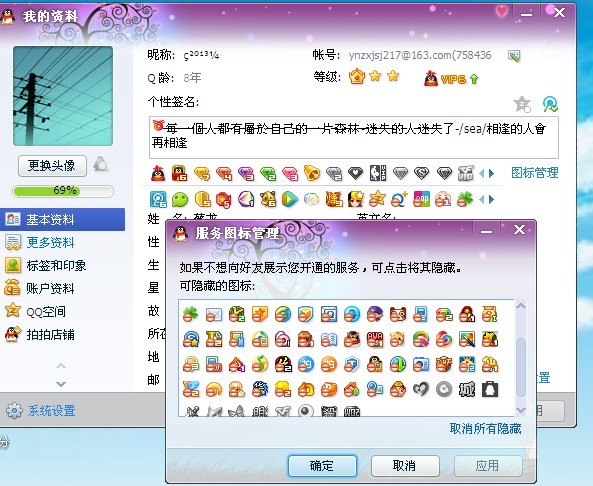This screenshot has height=486, width=593.
Task: Click the black heart diamond icon
Action: pos(355,173)
